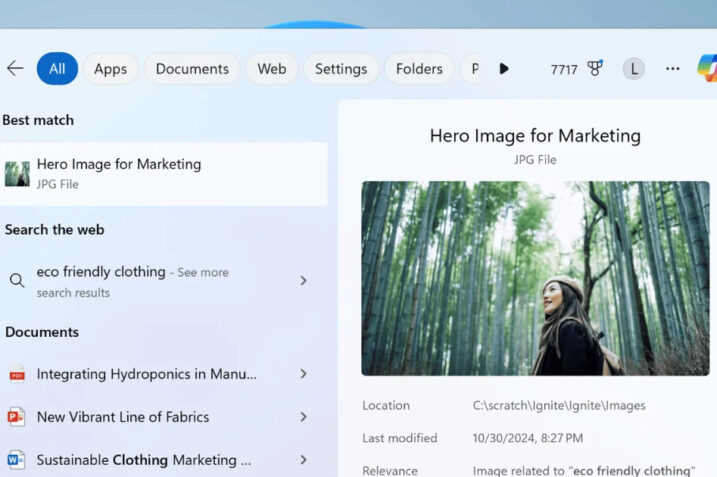Click the web search magnifier icon
717x477 pixels.
coord(17,281)
